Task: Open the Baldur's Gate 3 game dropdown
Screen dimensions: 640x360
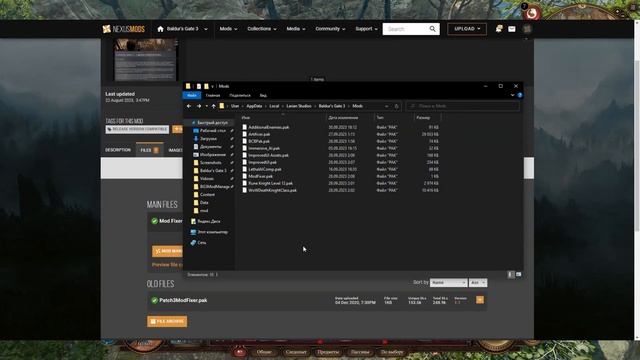Action: tap(206, 29)
